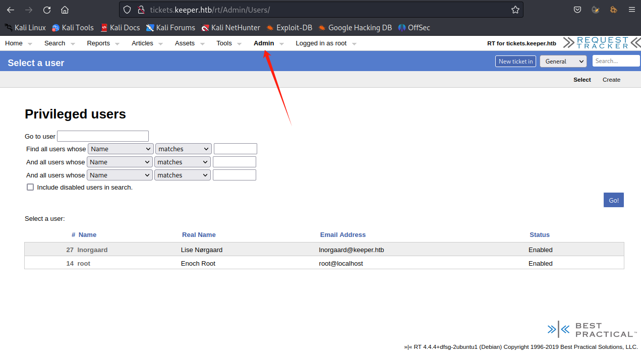
Task: Switch to the Create tab
Action: pyautogui.click(x=611, y=80)
